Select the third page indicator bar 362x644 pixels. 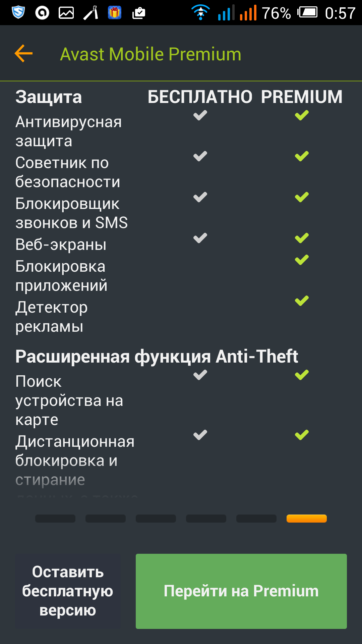(156, 519)
